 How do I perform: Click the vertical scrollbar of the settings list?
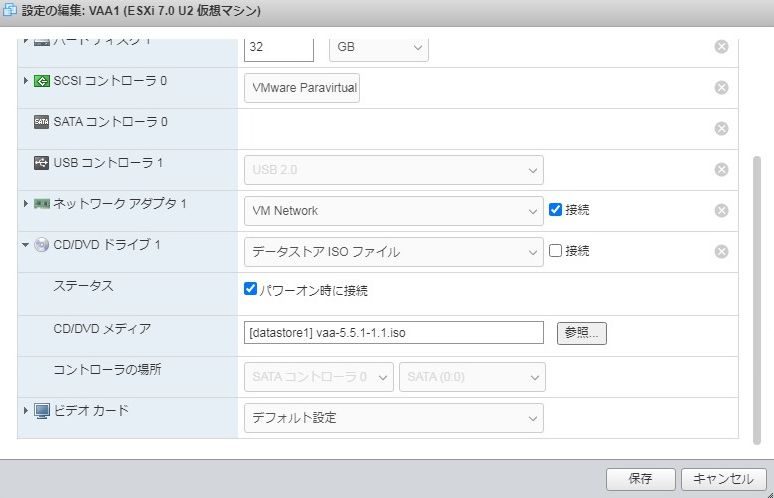757,300
